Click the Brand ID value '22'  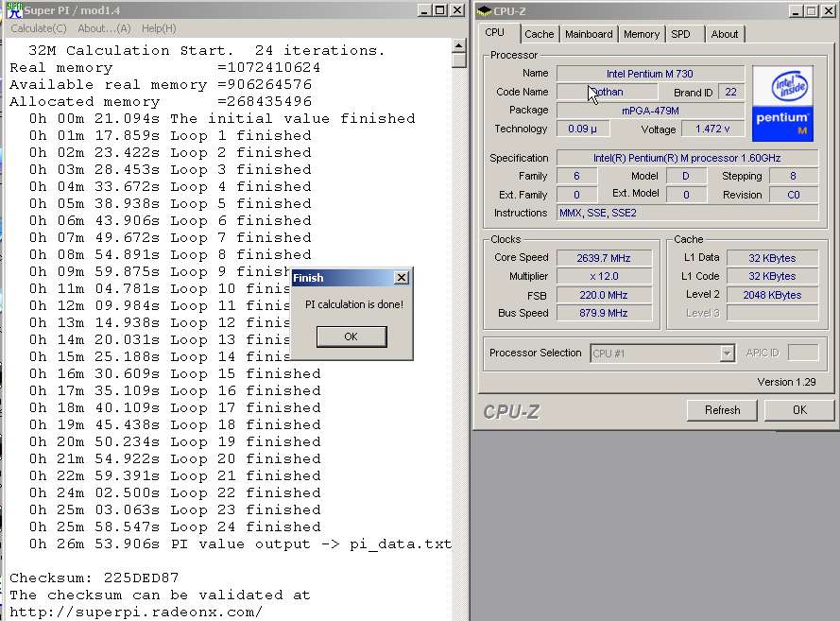730,92
